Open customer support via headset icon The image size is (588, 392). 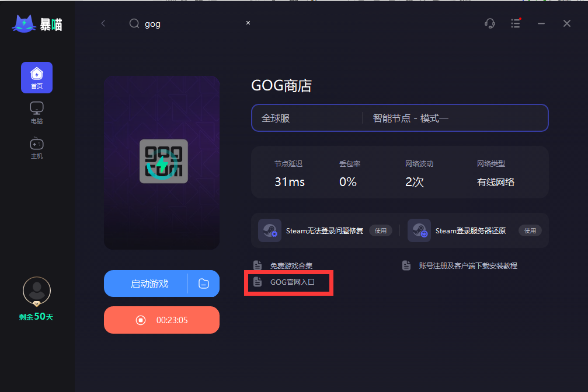[x=489, y=23]
